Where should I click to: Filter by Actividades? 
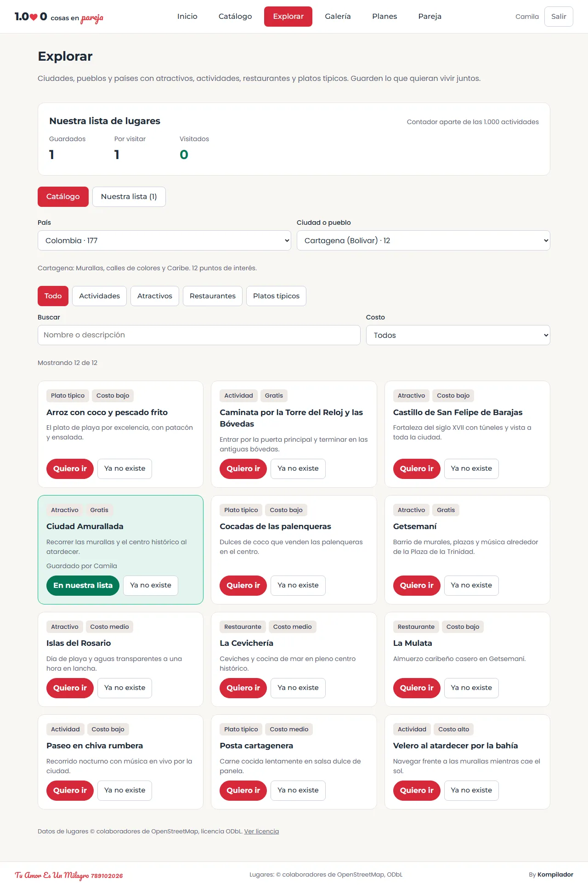pos(99,296)
